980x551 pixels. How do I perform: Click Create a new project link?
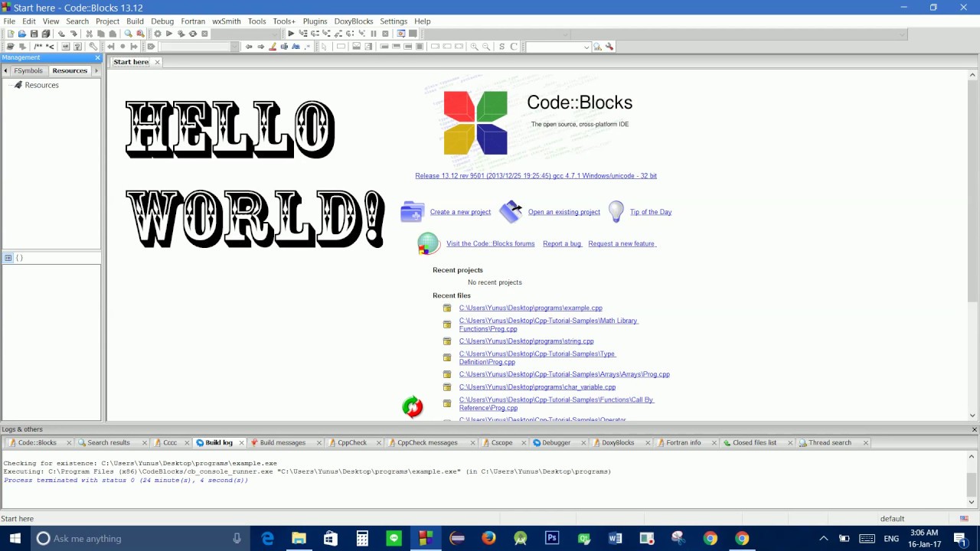[x=460, y=212]
